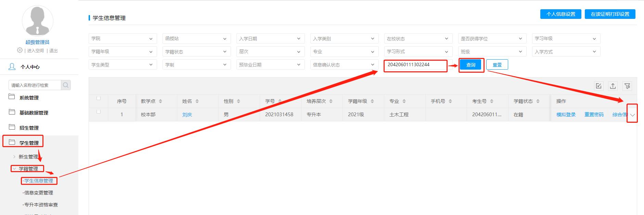Open 招生管理 menu in sidebar

coord(29,128)
